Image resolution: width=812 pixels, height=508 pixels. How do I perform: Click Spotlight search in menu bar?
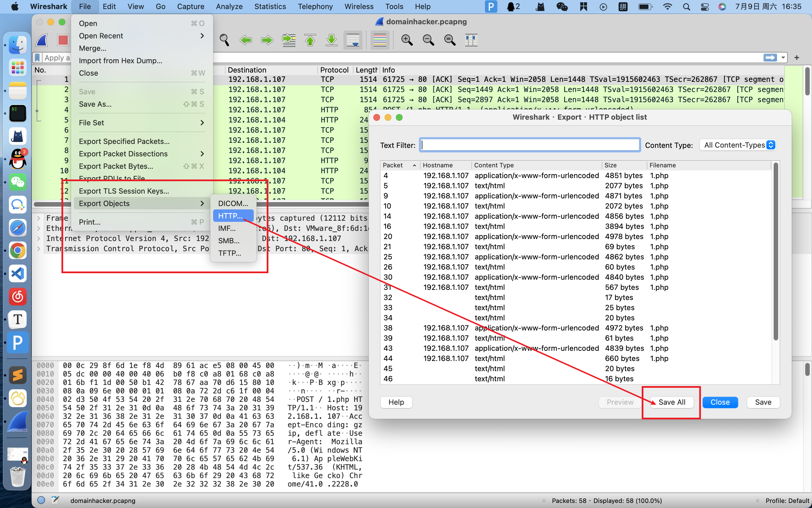(687, 7)
